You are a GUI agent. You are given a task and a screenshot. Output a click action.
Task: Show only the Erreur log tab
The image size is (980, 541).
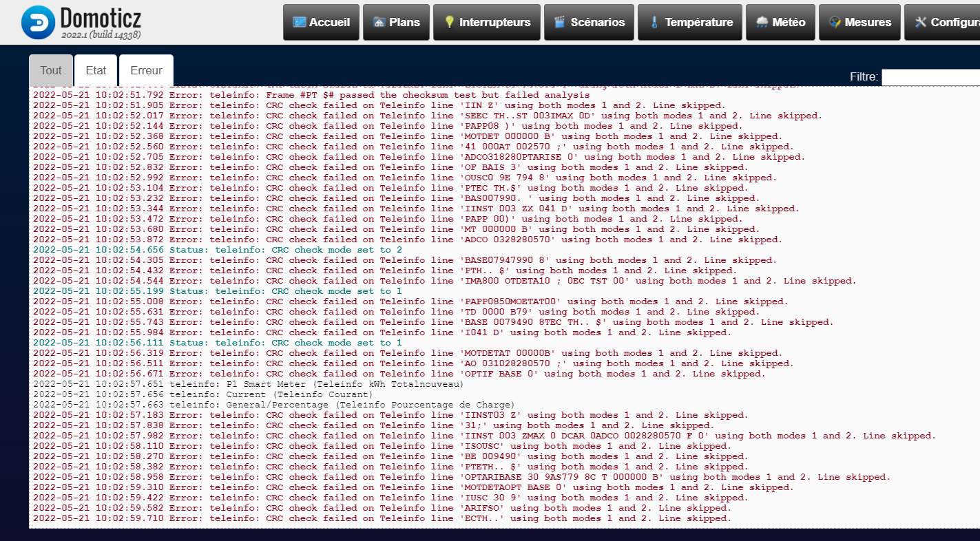pos(146,70)
